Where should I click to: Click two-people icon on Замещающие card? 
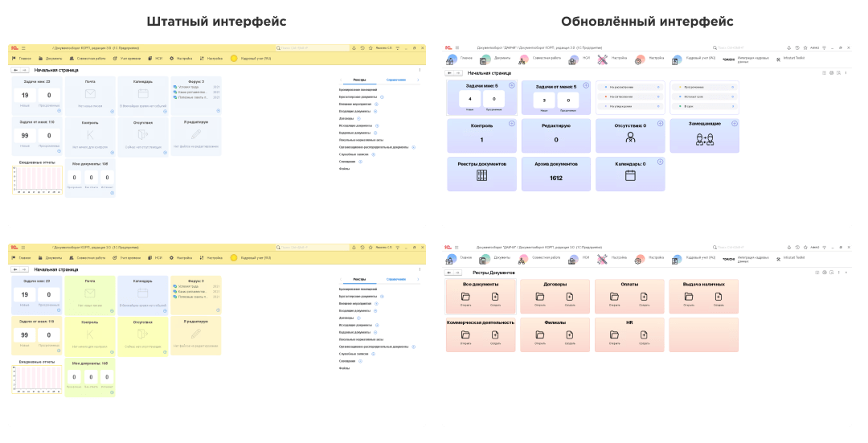[705, 140]
